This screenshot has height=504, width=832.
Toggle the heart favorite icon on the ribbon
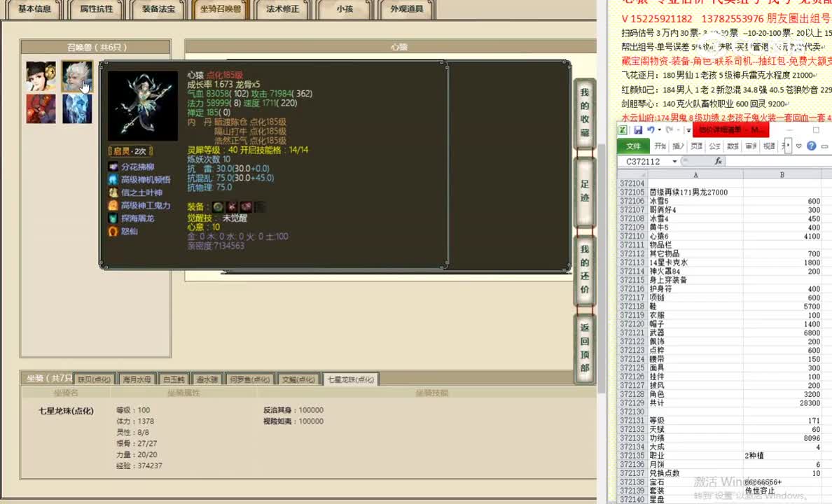point(798,146)
